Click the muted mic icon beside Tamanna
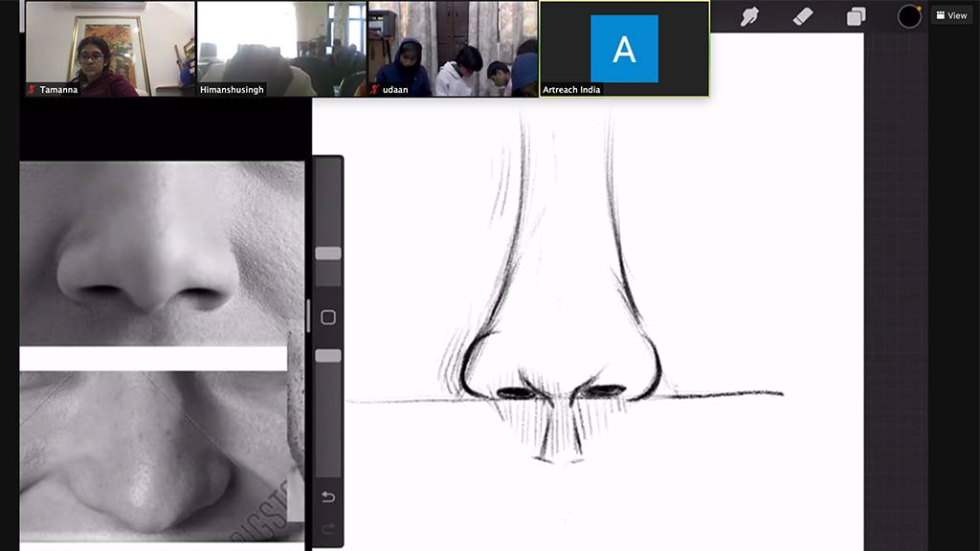This screenshot has width=980, height=551. coord(32,90)
